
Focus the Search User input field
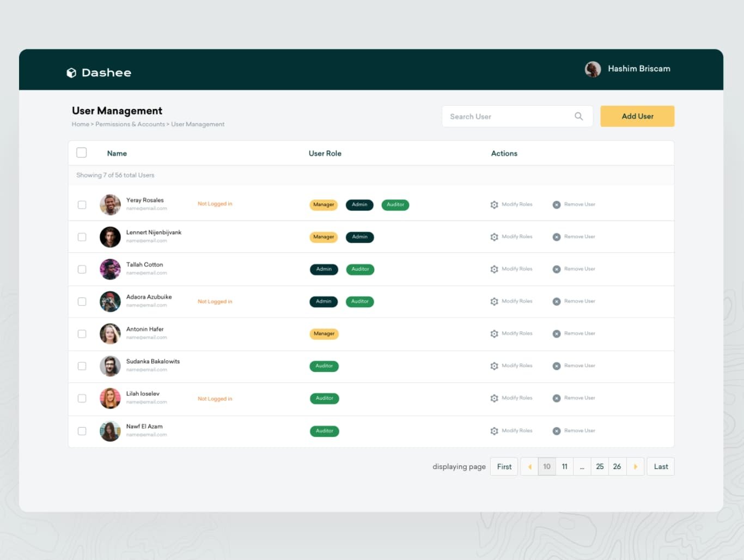point(509,117)
